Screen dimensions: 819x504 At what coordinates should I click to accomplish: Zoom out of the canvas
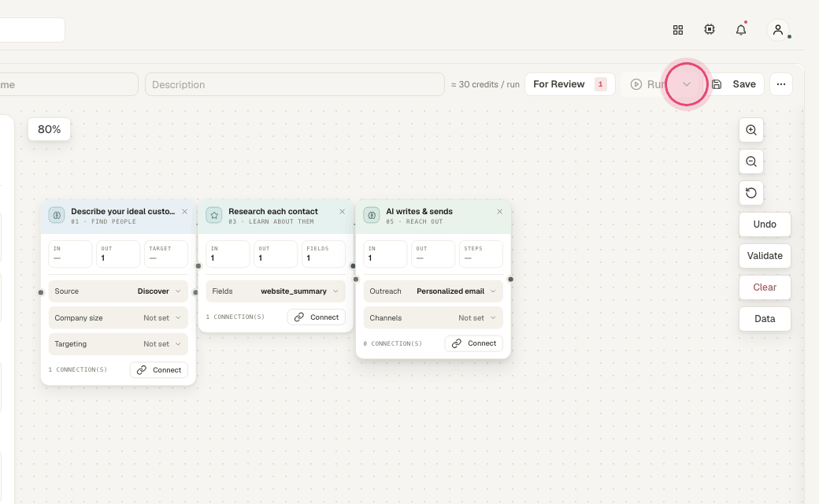pyautogui.click(x=751, y=161)
